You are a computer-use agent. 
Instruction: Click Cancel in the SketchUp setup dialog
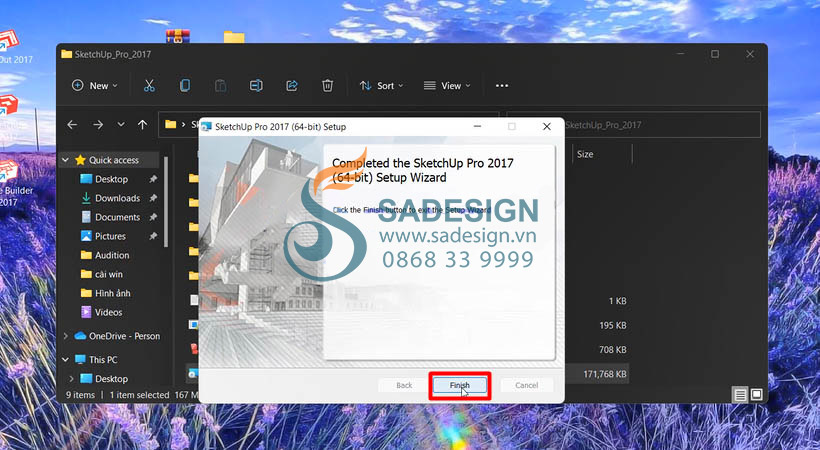(527, 385)
